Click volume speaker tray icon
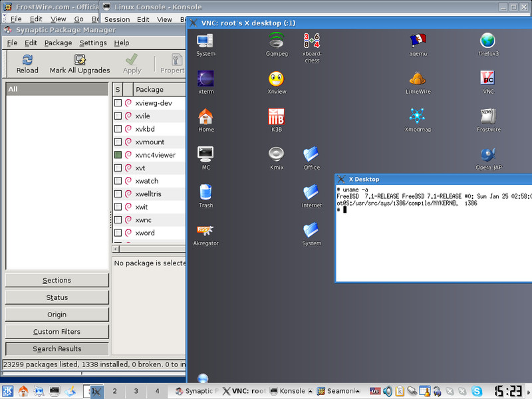The width and height of the screenshot is (532, 399). click(388, 391)
